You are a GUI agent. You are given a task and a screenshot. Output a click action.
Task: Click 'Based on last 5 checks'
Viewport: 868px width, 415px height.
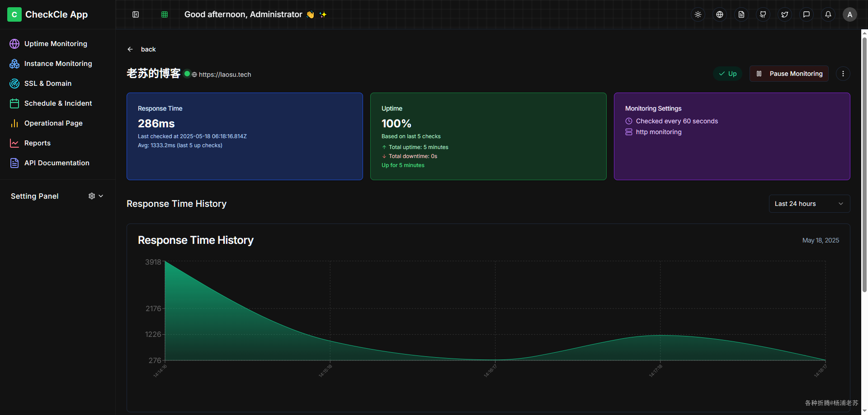[411, 136]
